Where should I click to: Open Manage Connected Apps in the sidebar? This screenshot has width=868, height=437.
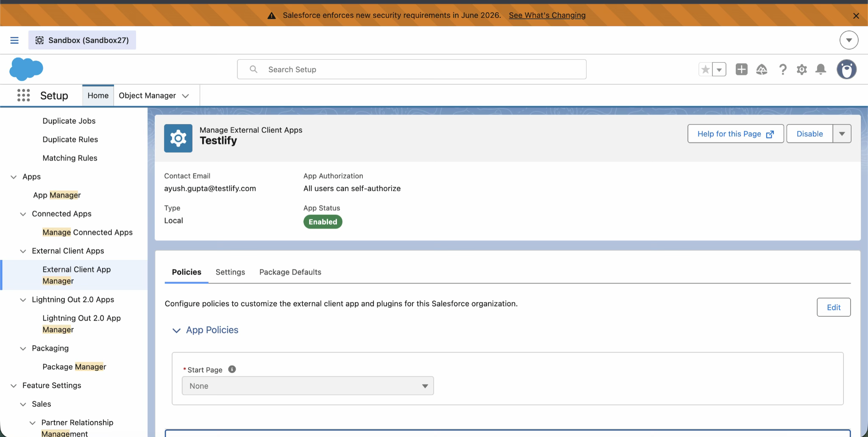click(88, 232)
